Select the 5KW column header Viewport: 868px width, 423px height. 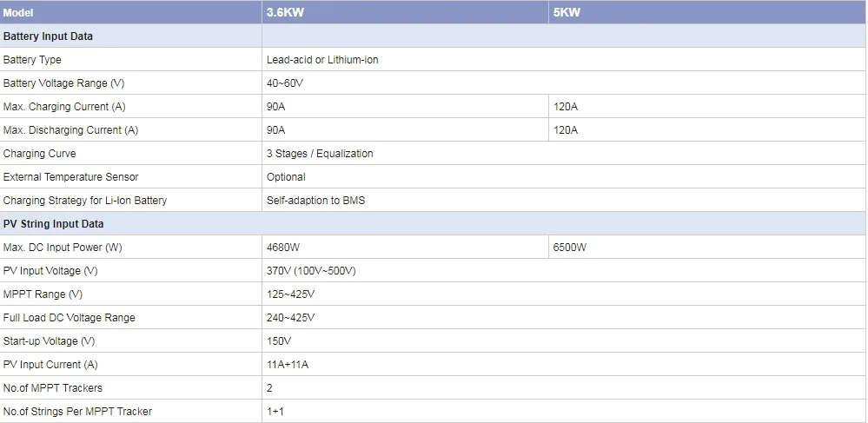click(x=707, y=12)
